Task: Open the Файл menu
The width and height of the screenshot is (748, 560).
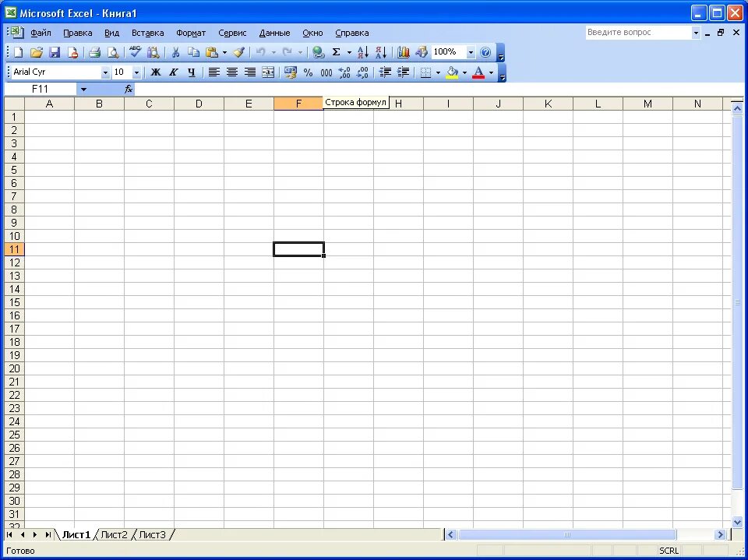Action: 41,33
